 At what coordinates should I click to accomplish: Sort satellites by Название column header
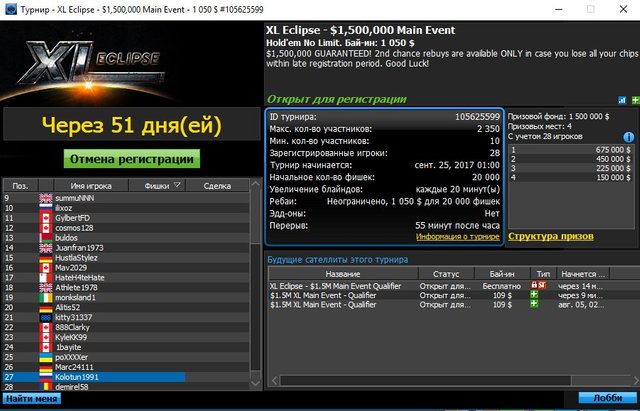tap(343, 274)
